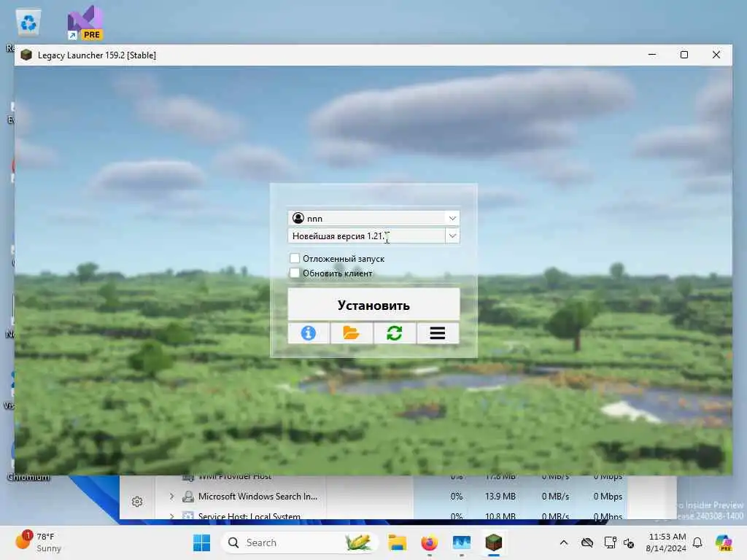Click the Установить button
Viewport: 747px width, 560px height.
pyautogui.click(x=373, y=305)
